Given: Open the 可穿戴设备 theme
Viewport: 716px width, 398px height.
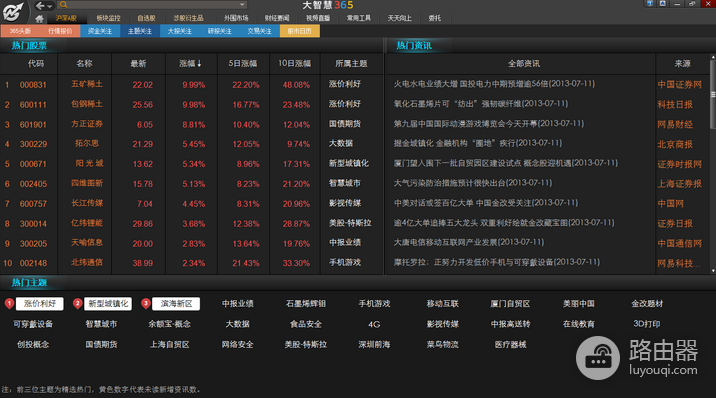Looking at the screenshot, I should (x=33, y=324).
